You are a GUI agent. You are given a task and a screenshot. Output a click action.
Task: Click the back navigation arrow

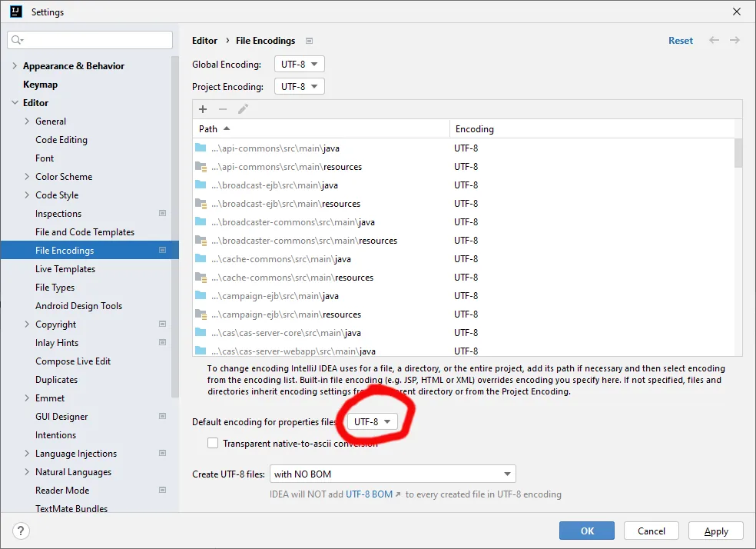(x=714, y=40)
